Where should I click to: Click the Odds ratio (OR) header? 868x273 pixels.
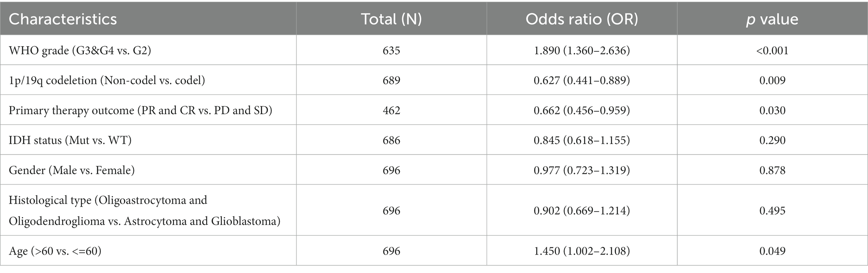pos(582,19)
